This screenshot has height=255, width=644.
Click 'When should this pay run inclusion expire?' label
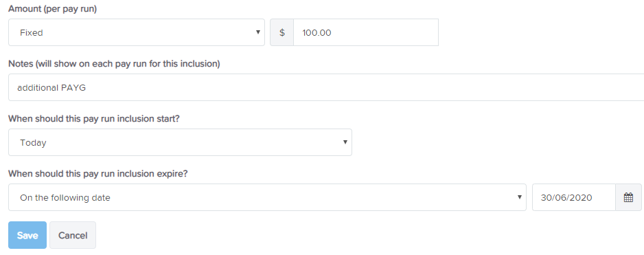click(98, 174)
